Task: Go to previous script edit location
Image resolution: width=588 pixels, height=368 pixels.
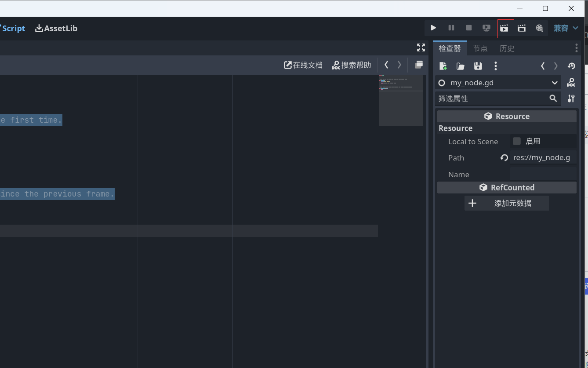Action: (386, 65)
